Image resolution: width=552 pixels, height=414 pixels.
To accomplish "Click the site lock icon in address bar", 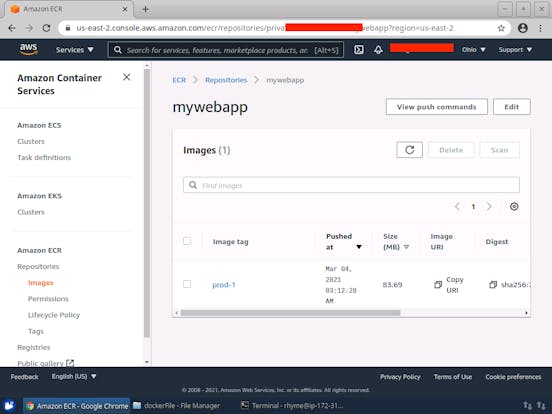I will [x=68, y=28].
